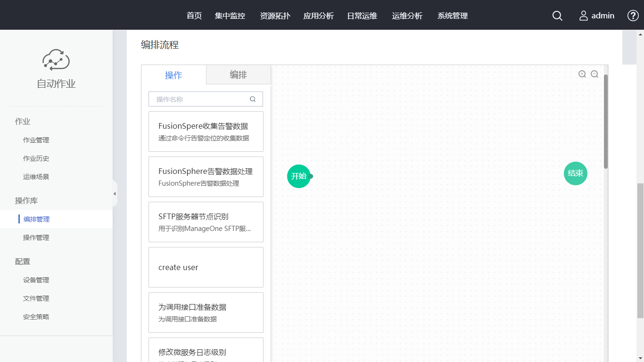This screenshot has height=362, width=644.
Task: Open 设备管理 in the sidebar
Action: click(36, 280)
